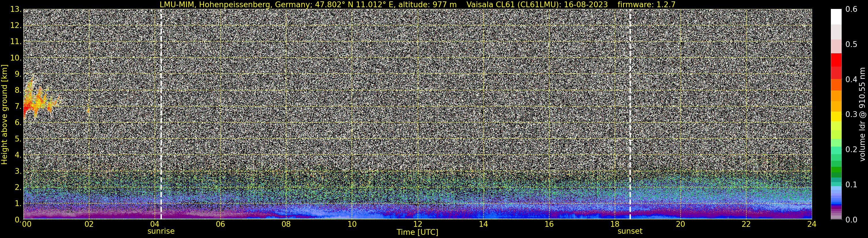Screen dimensions: 868x238
Task: Click the 'volume ldr @ 910.55 nm' colorbar label
Action: pos(862,114)
